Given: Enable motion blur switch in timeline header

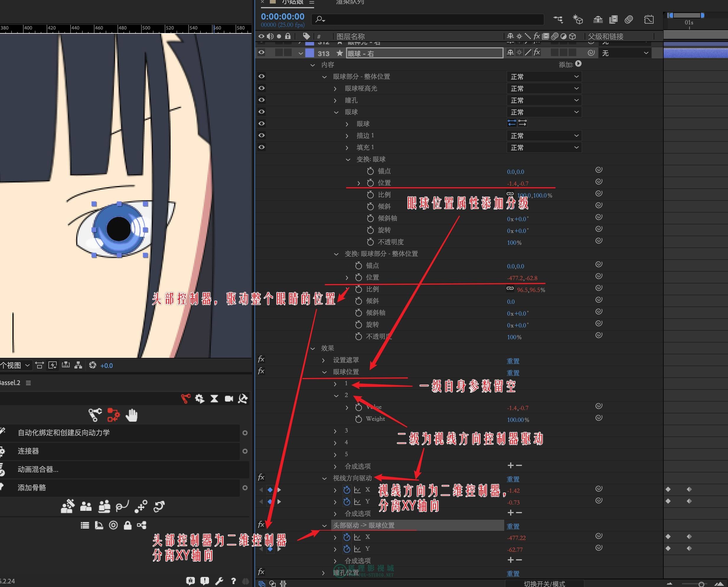Looking at the screenshot, I should 629,19.
